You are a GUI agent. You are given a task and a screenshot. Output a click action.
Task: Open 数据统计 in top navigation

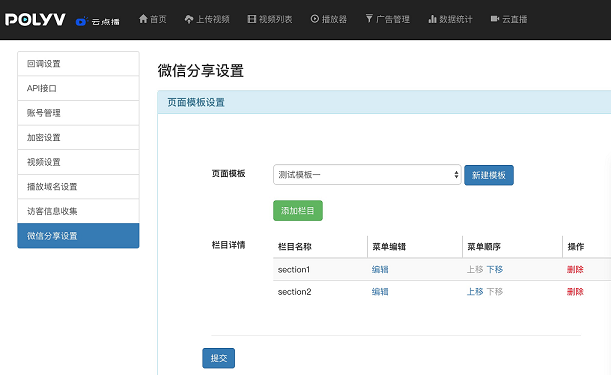(450, 19)
